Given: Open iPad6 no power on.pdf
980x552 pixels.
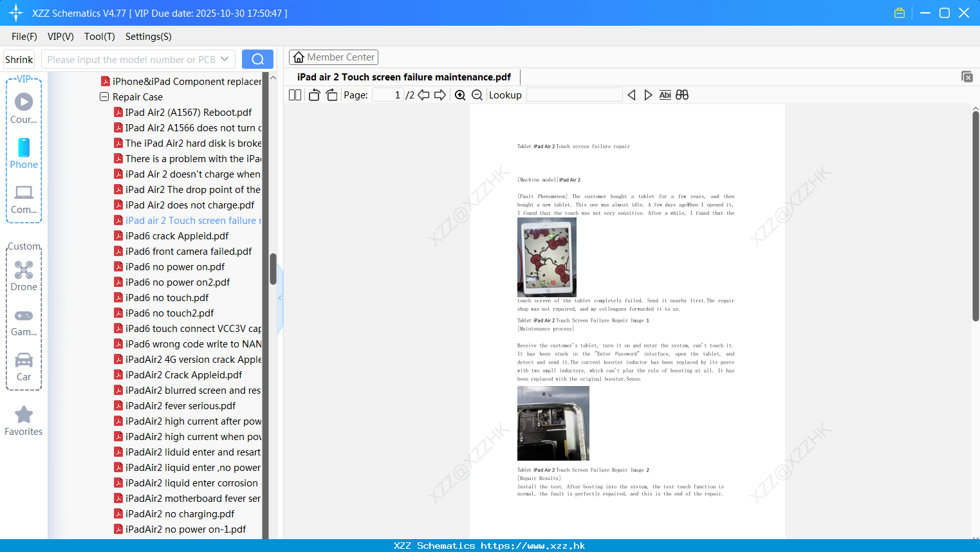Looking at the screenshot, I should point(169,267).
